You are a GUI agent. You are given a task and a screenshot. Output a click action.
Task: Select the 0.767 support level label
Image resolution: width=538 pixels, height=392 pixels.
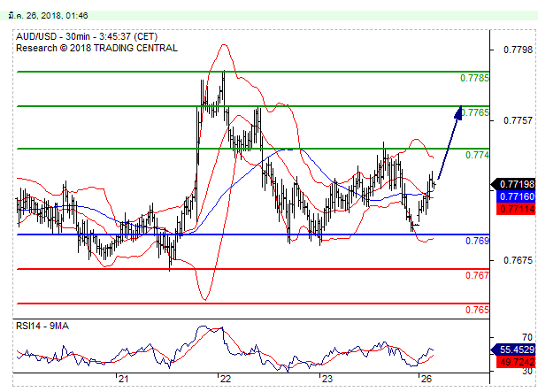click(477, 275)
